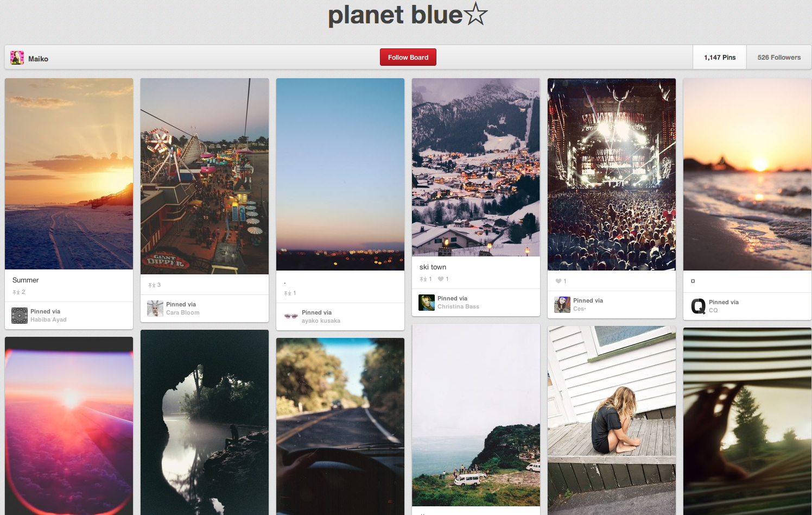Open the amusement park Giant Dipper pin
The width and height of the screenshot is (812, 515).
(x=205, y=176)
